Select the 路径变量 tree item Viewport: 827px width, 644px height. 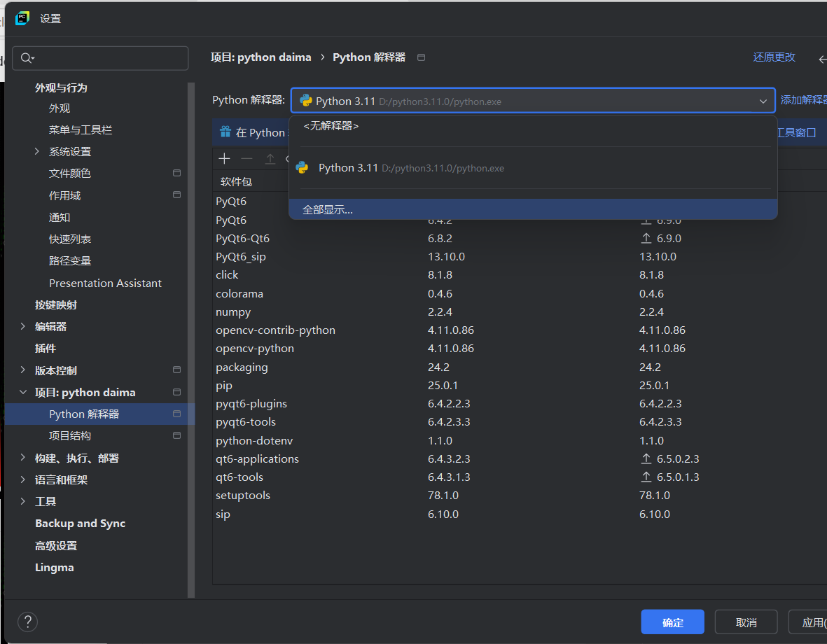pyautogui.click(x=69, y=260)
